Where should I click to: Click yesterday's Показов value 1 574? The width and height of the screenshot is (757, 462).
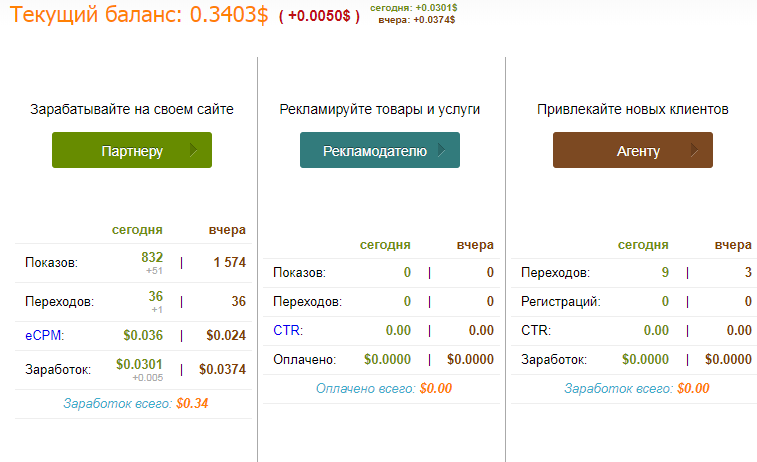[x=228, y=263]
